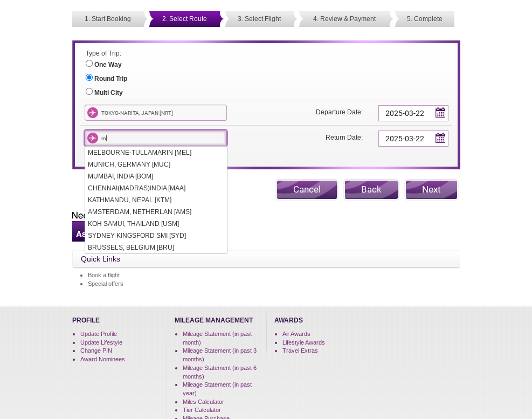Select the Round Trip radio button
The height and width of the screenshot is (419, 532).
89,78
